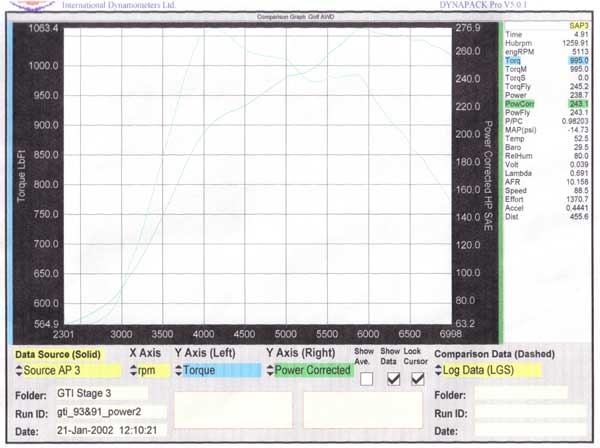Click the engRPM value 5113
600x448 pixels.
click(x=580, y=52)
